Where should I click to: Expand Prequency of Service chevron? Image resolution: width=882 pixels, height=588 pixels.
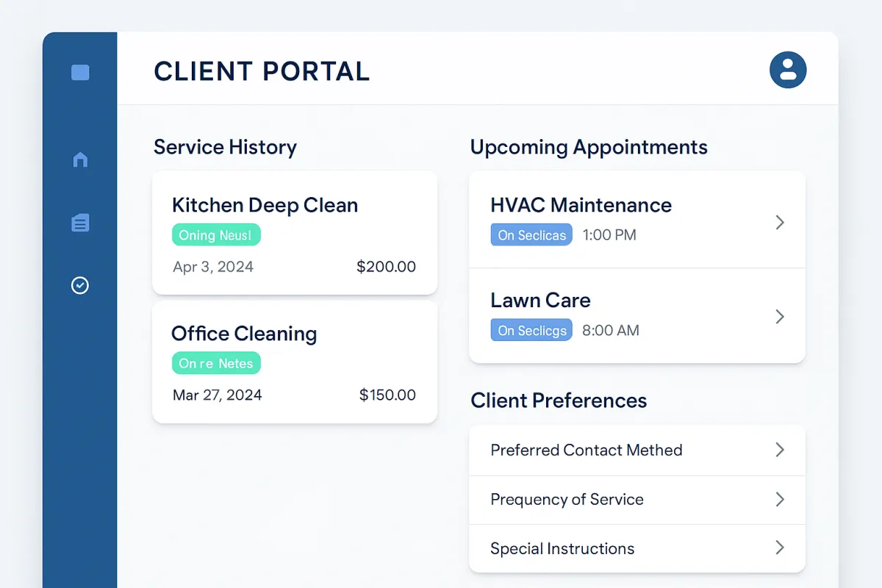[780, 499]
